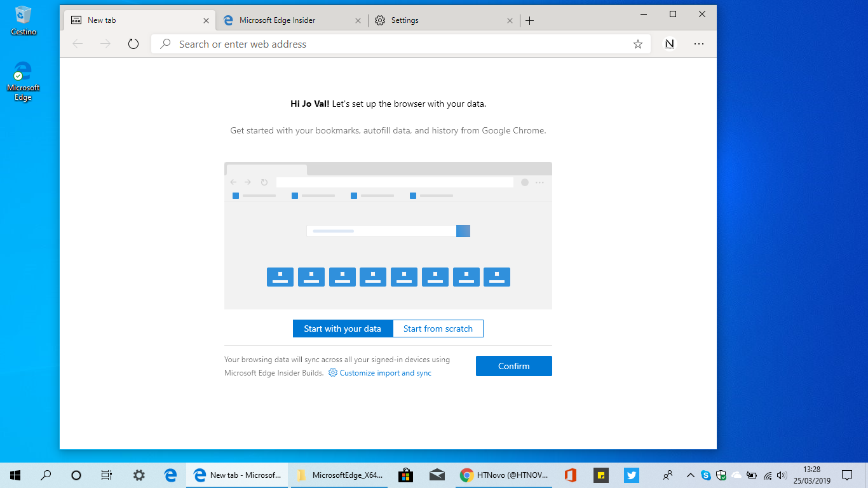Open the Cestino recycle bin desktop icon
This screenshot has height=488, width=868.
pyautogui.click(x=24, y=20)
